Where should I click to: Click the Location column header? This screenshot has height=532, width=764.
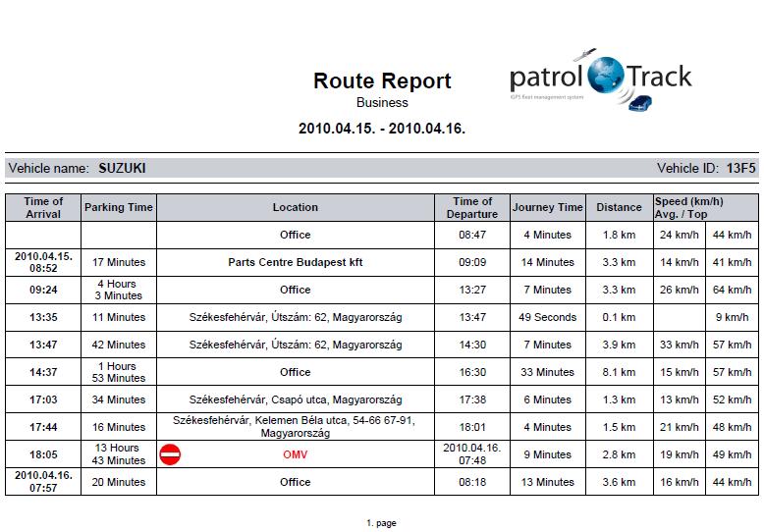click(x=295, y=207)
